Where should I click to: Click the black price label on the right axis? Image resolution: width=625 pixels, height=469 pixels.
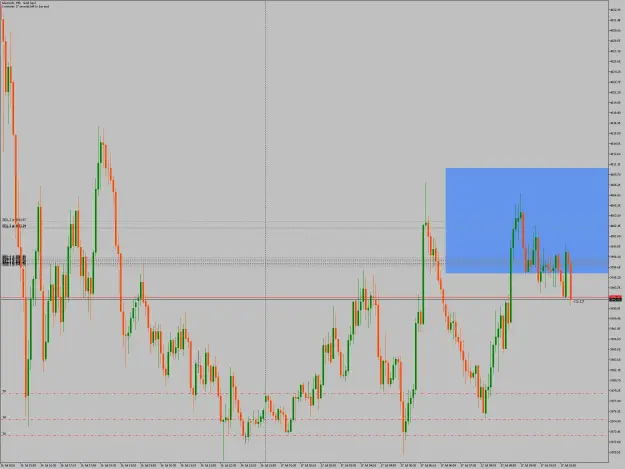tap(615, 300)
